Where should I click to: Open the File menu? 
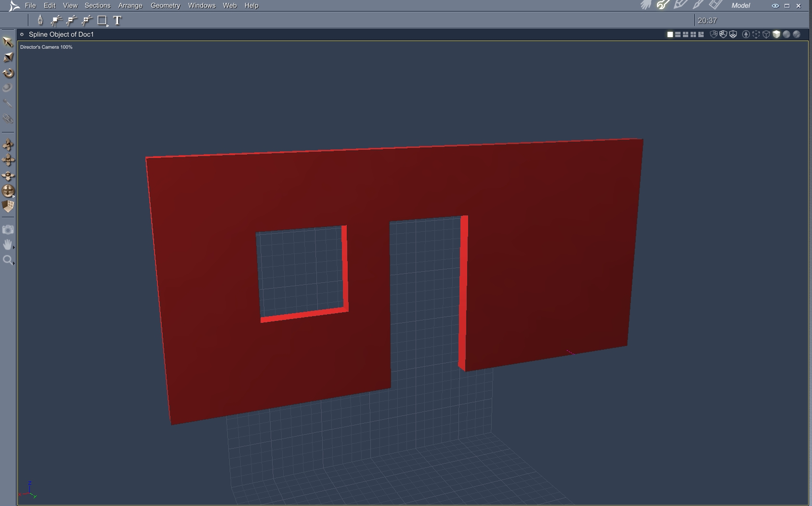[30, 5]
